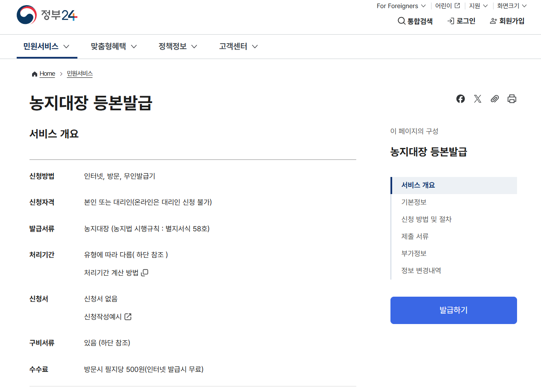Share the page on Facebook
This screenshot has width=541, height=392.
460,99
